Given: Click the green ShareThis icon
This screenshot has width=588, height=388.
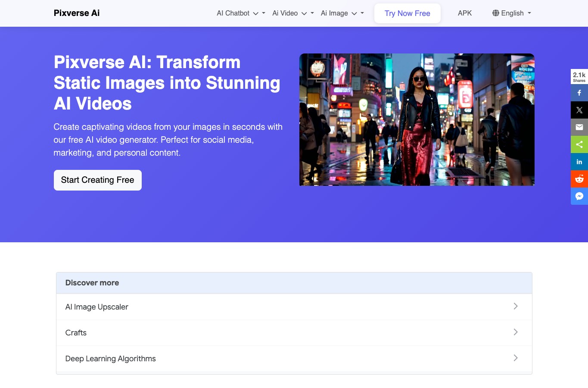Looking at the screenshot, I should pos(579,144).
